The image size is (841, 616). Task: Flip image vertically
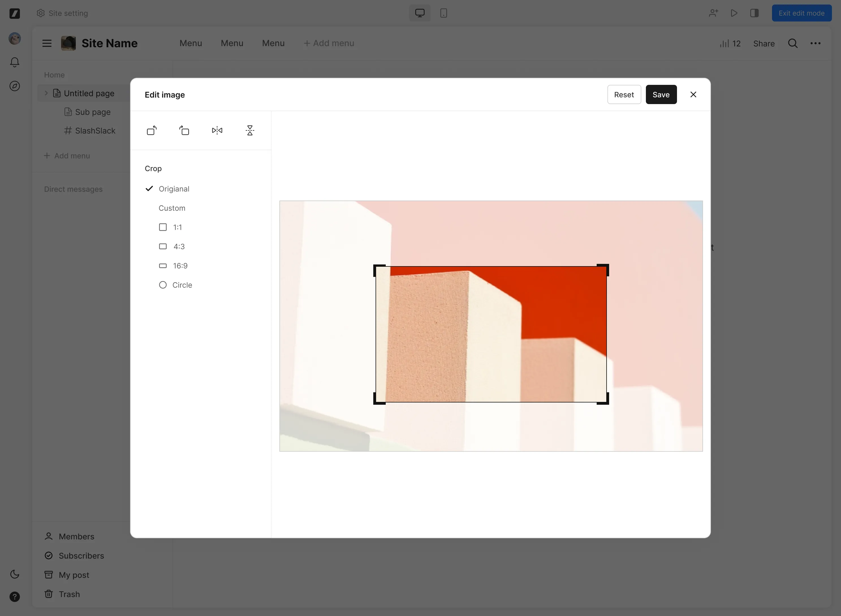pyautogui.click(x=250, y=130)
